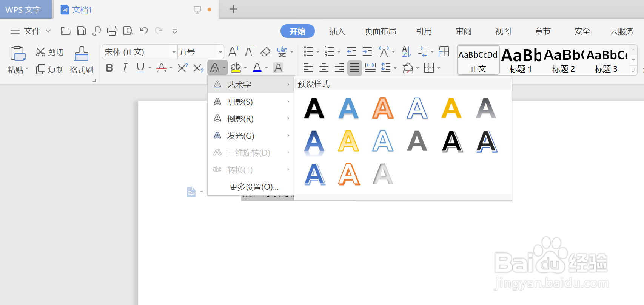Image resolution: width=644 pixels, height=305 pixels.
Task: Align text to the right
Action: [339, 68]
